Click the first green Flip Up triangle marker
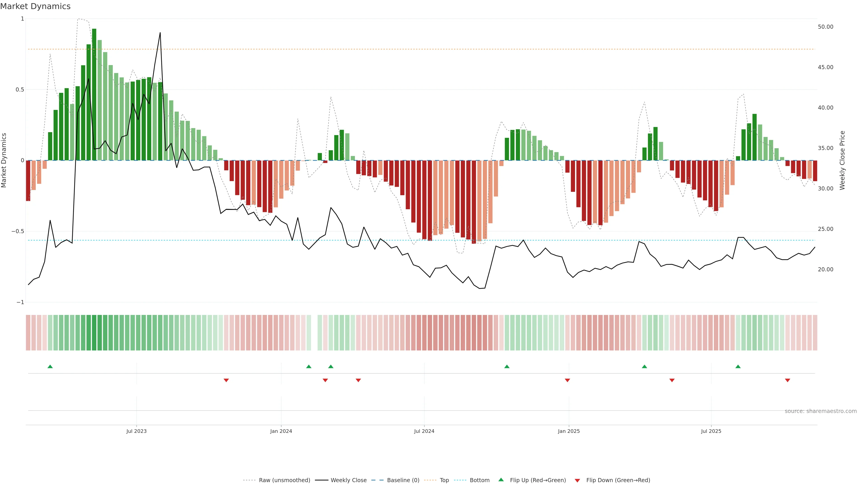This screenshot has height=488, width=868. pyautogui.click(x=50, y=366)
